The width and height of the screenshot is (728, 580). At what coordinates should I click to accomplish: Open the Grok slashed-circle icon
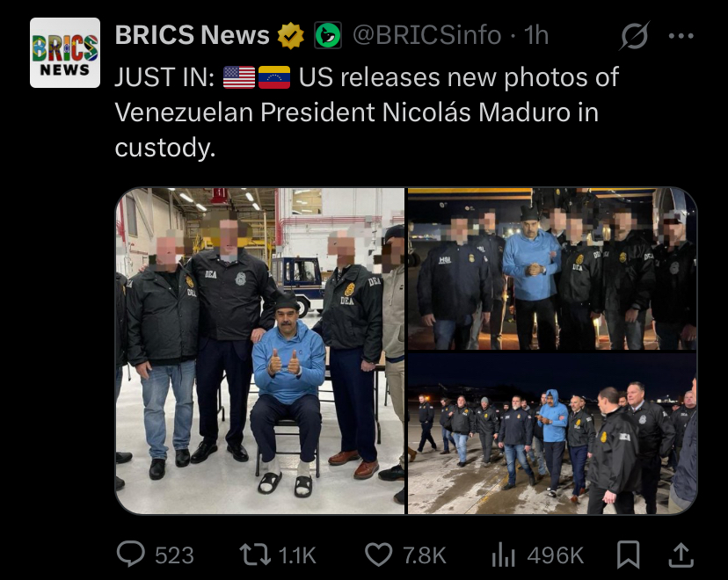coord(634,35)
